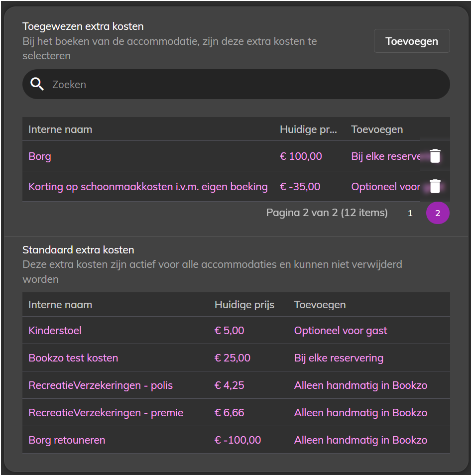Go to page 1 of assigned costs

410,213
